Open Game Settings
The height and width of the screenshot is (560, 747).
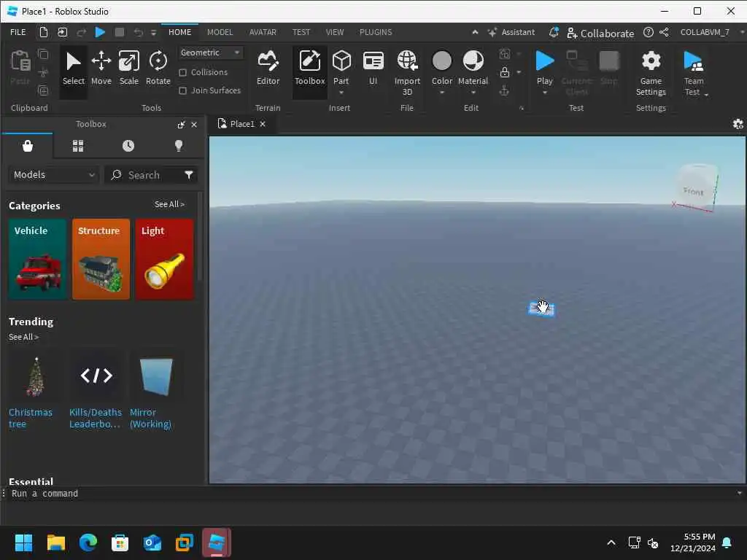651,72
